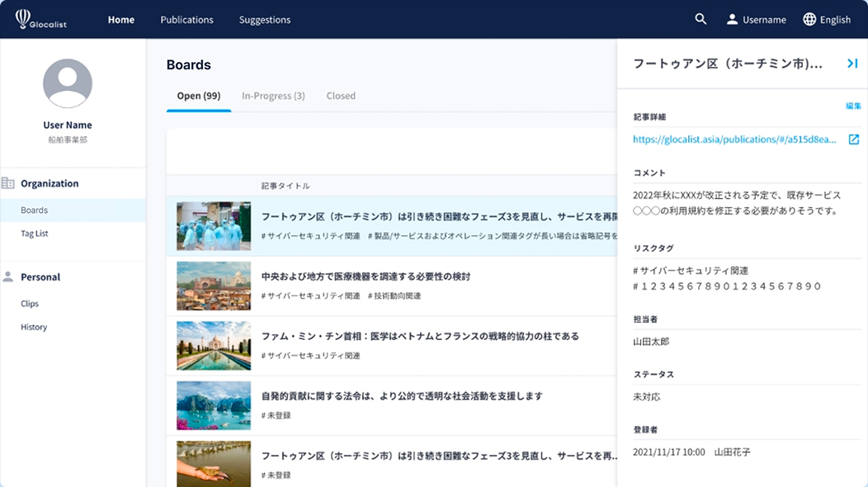Open the Suggestions page from the navbar

coord(264,19)
